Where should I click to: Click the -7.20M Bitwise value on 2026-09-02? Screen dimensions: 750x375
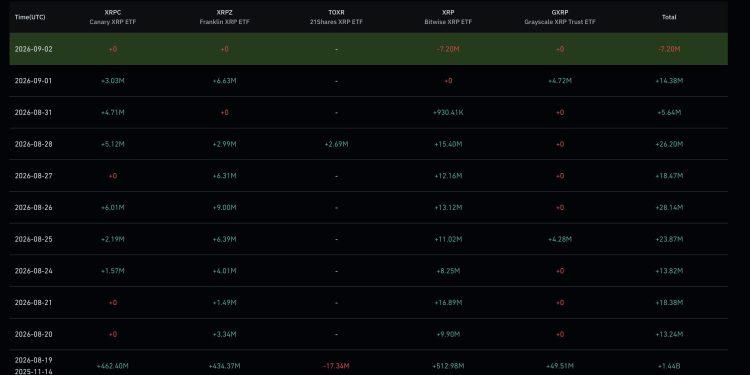pyautogui.click(x=448, y=49)
